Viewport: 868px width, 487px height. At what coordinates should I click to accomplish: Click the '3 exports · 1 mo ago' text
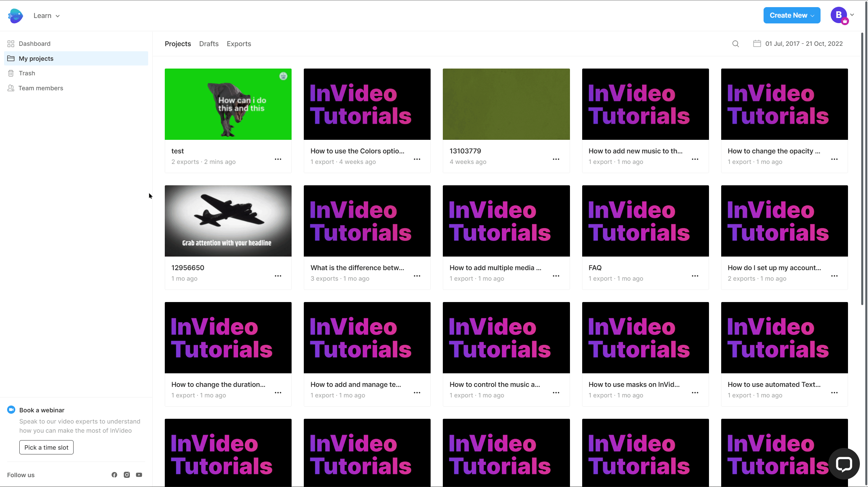click(340, 279)
